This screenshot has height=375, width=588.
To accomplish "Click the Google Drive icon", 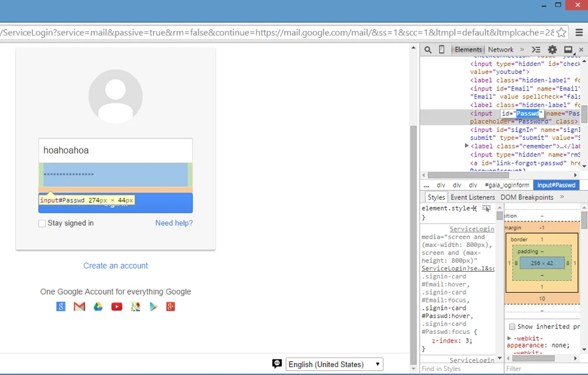I will [98, 306].
